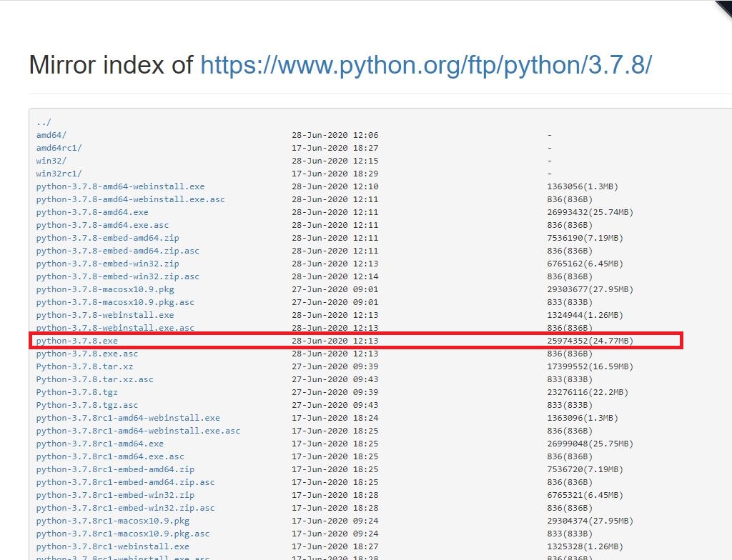Download the highlighted python-3.7.8.exe file
The height and width of the screenshot is (560, 732).
(x=77, y=341)
